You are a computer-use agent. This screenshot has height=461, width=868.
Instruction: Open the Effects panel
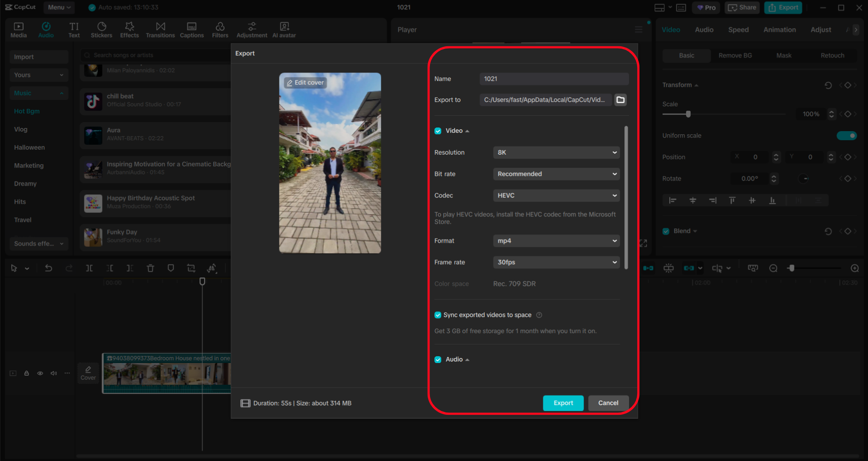[129, 29]
